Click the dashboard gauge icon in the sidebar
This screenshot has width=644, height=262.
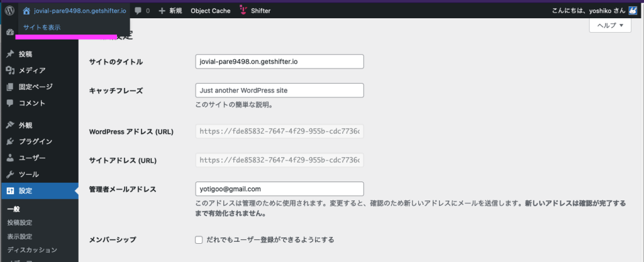(x=10, y=33)
